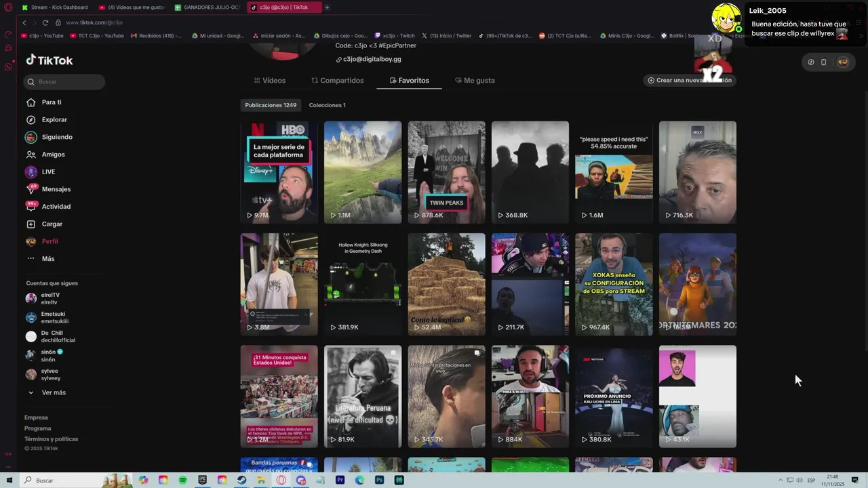868x488 pixels.
Task: Switch to GANADORES JULIO-OCT browser tab
Action: click(208, 7)
